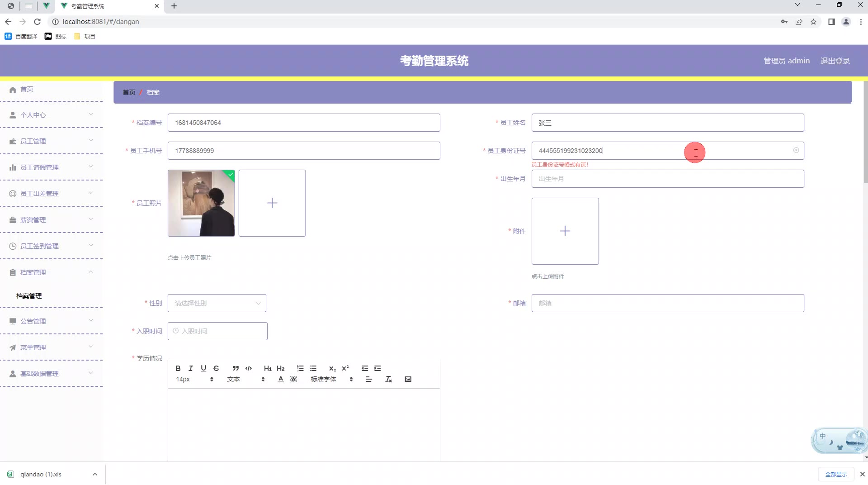Expand the 员工出差管理 sidebar menu
868x485 pixels.
(52, 194)
